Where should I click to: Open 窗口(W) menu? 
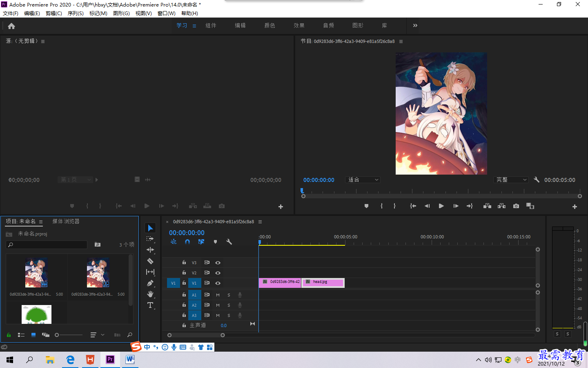click(167, 13)
